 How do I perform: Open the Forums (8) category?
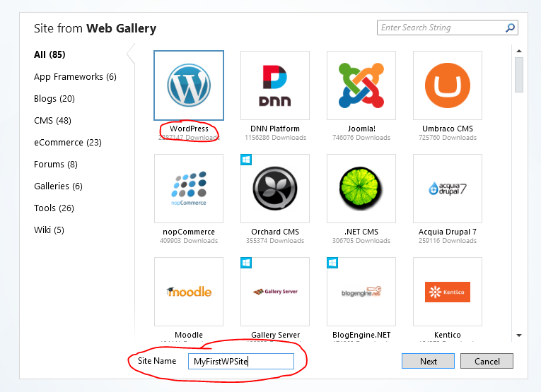point(56,165)
